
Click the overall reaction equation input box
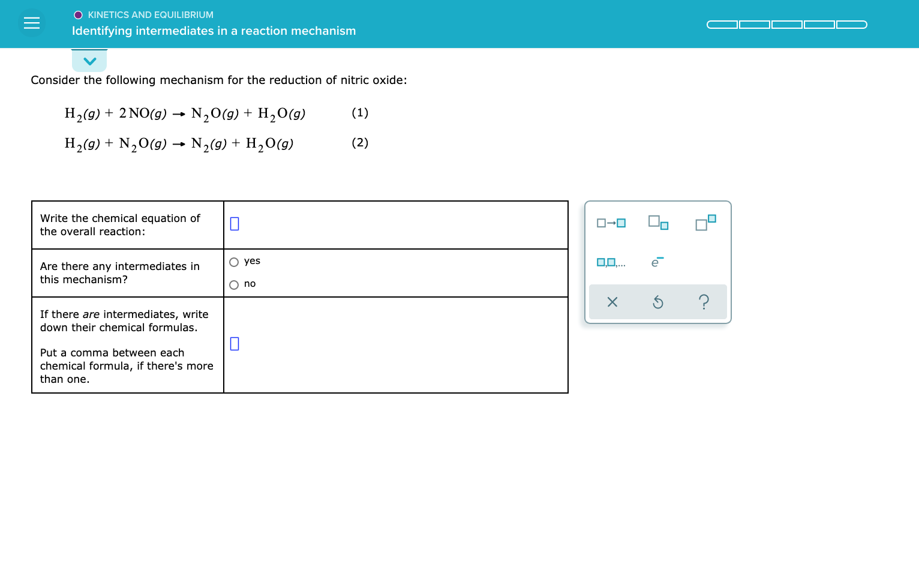234,223
